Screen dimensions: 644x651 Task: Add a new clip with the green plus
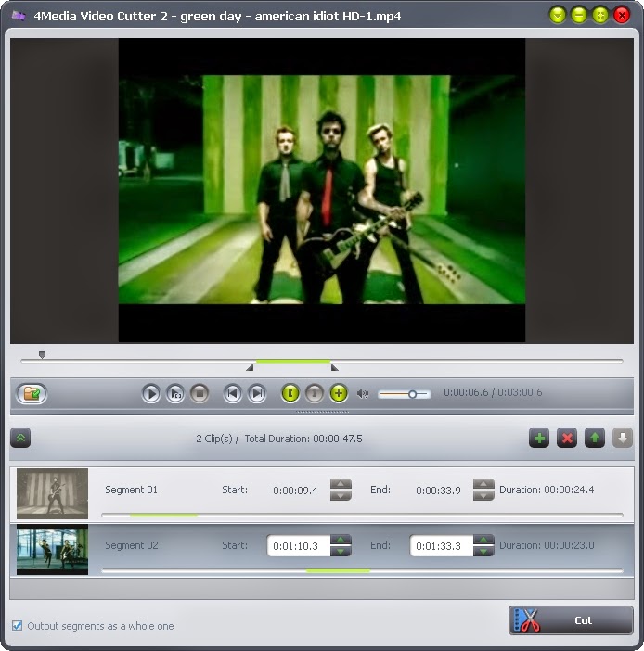(538, 438)
